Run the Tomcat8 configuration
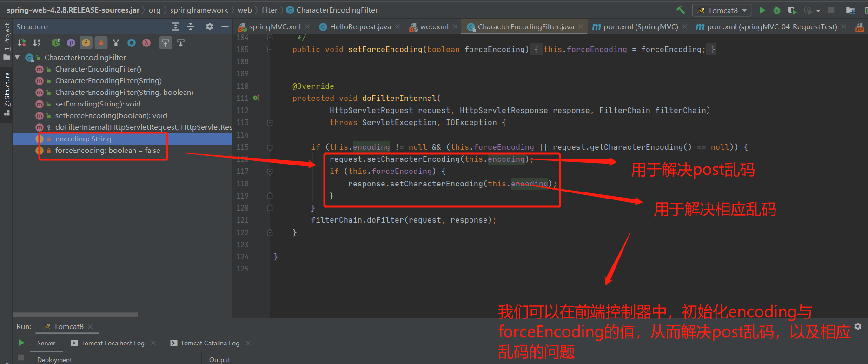 762,10
